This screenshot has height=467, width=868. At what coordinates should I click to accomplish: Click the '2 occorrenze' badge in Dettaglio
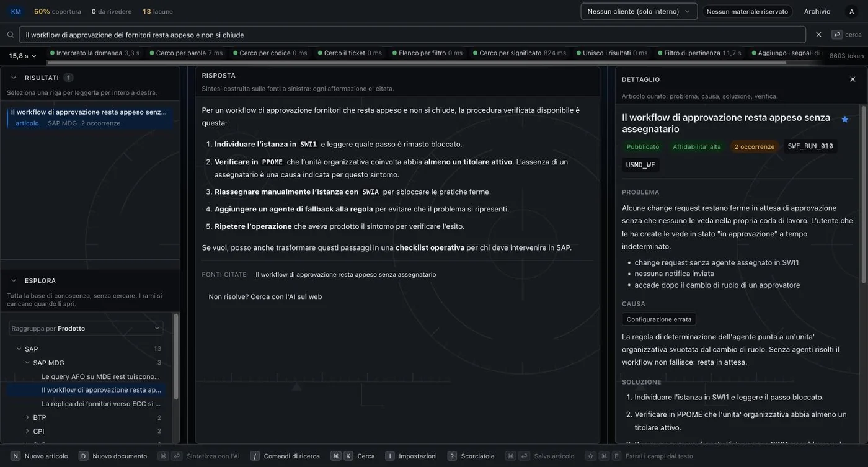click(x=755, y=146)
